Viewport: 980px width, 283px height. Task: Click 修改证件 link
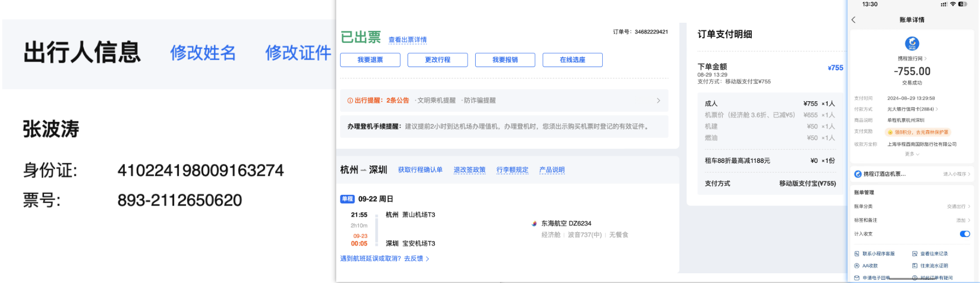[x=298, y=53]
